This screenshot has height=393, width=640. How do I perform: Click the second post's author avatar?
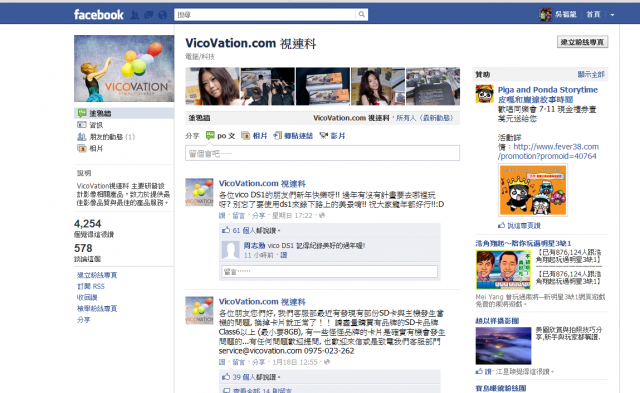point(199,310)
